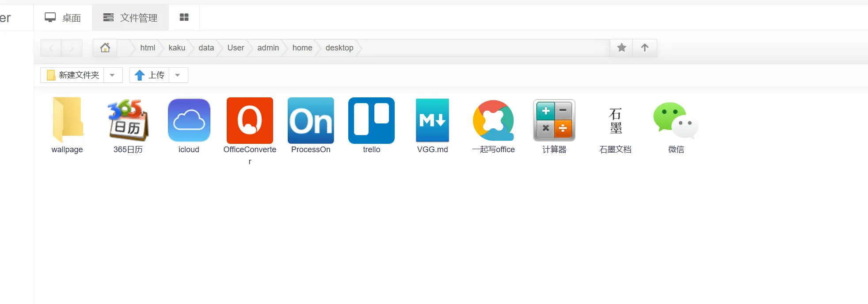Expand the 新建文件夹 dropdown arrow
This screenshot has height=304, width=868.
click(113, 75)
